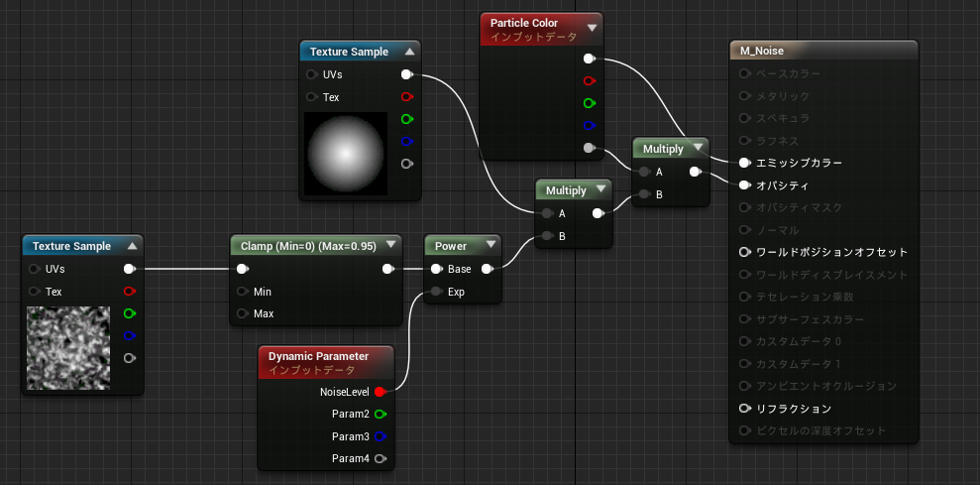Select the Dynamic Parameter node title
The width and height of the screenshot is (980, 485).
tap(319, 356)
